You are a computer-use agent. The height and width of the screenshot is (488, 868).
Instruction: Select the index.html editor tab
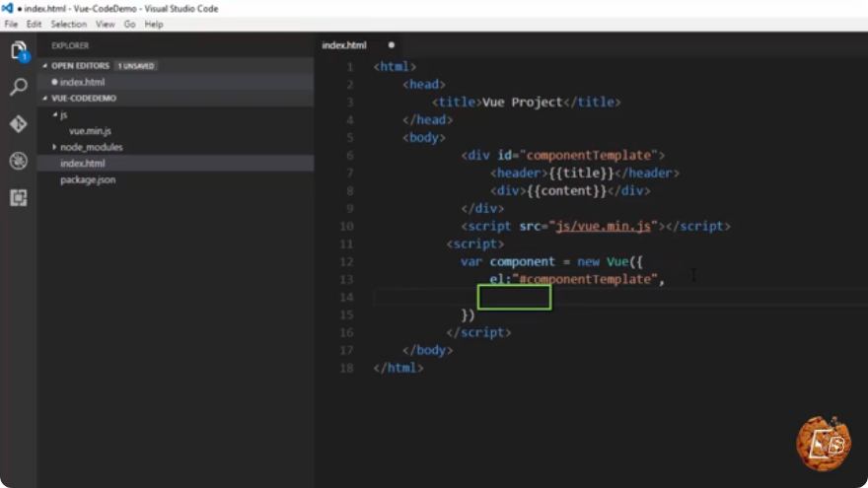(x=344, y=45)
